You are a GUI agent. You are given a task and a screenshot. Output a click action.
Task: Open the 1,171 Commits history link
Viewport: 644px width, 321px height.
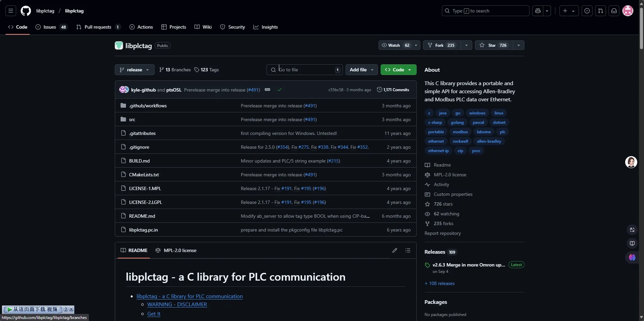[x=393, y=90]
